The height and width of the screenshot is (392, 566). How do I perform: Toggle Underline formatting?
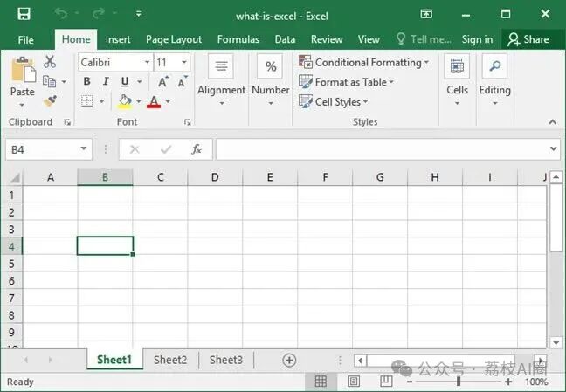125,82
